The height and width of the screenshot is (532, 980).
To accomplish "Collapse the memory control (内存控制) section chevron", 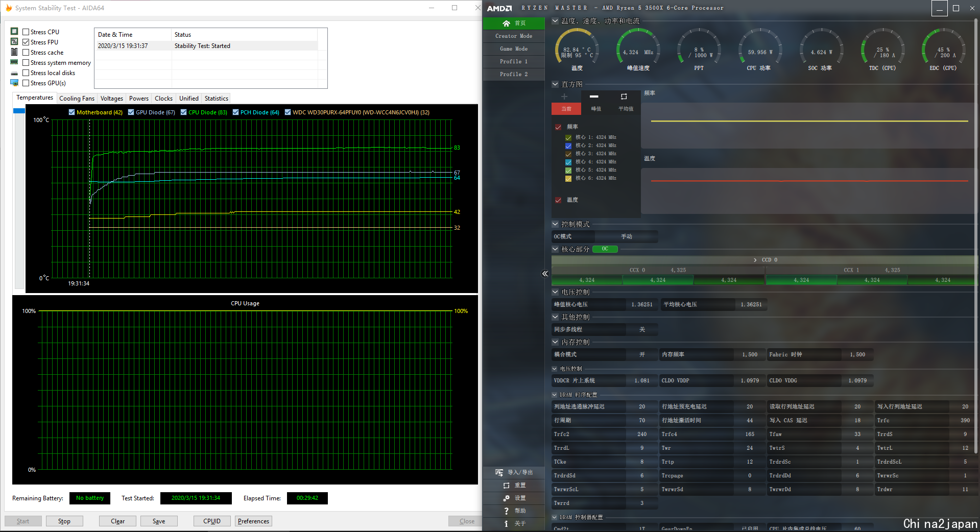I will pyautogui.click(x=555, y=342).
